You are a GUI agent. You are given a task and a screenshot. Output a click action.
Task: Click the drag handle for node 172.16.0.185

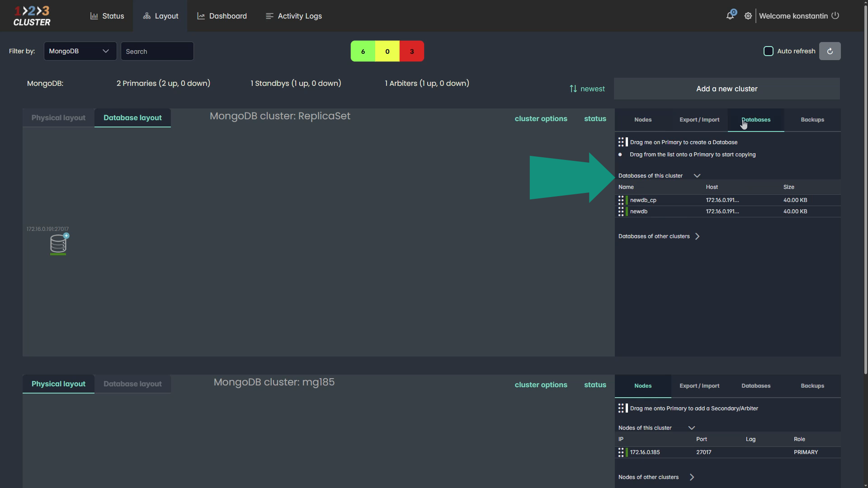pyautogui.click(x=621, y=452)
